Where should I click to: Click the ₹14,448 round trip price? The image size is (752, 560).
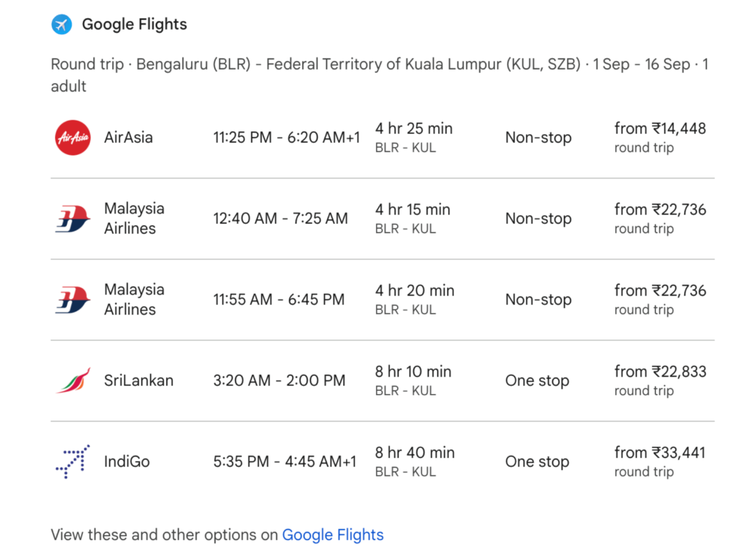660,129
